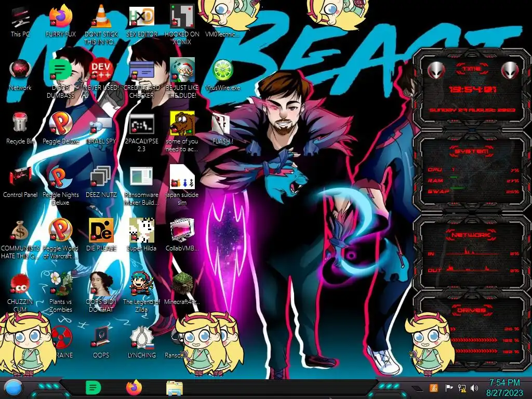The width and height of the screenshot is (532, 399).
Task: Click the Start orb button
Action: pyautogui.click(x=13, y=388)
